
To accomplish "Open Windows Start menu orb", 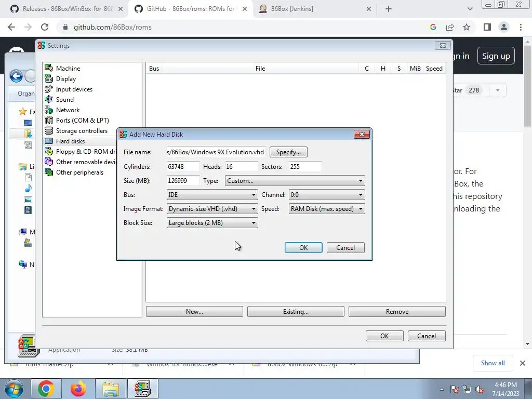I will [x=14, y=389].
